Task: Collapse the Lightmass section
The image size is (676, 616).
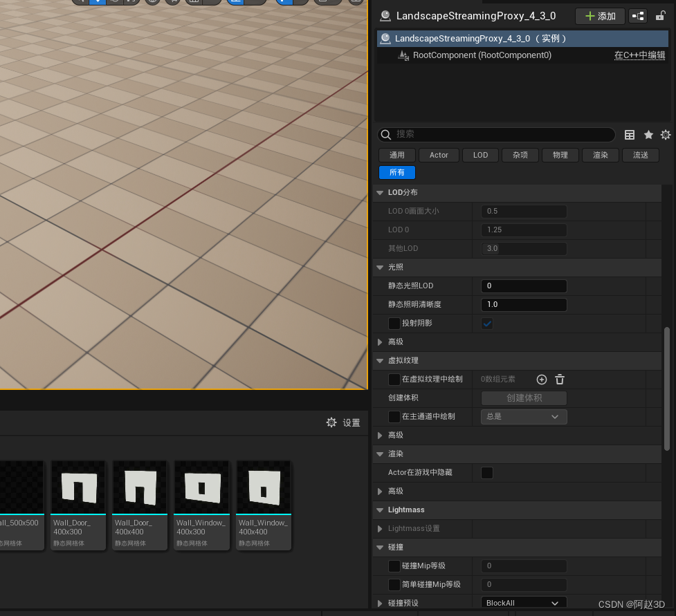Action: click(x=380, y=510)
